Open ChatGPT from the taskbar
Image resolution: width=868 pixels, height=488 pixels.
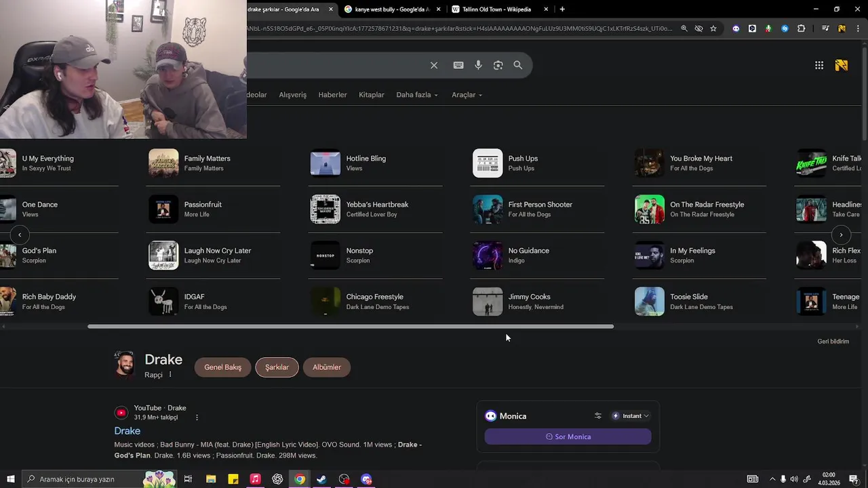click(277, 479)
